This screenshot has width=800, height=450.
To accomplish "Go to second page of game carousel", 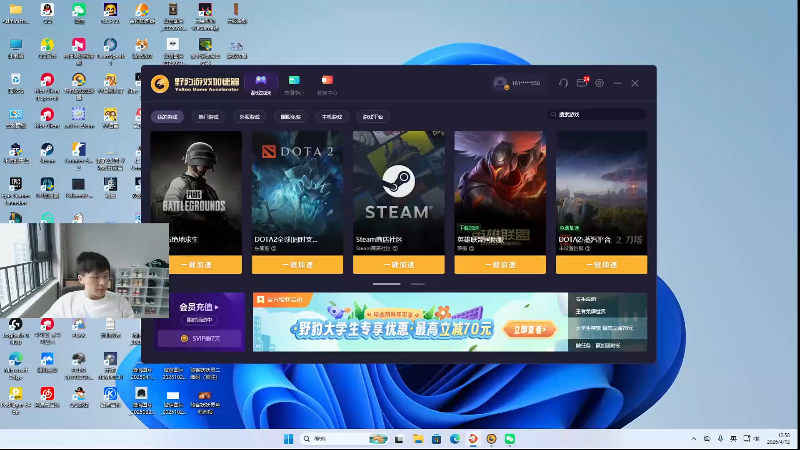I will [x=418, y=284].
